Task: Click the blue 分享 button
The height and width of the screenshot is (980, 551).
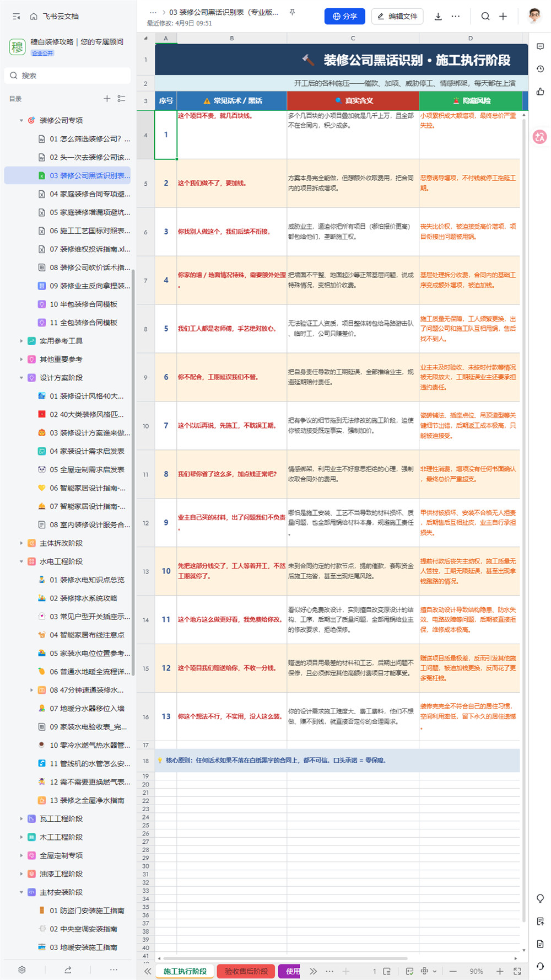Action: click(345, 17)
